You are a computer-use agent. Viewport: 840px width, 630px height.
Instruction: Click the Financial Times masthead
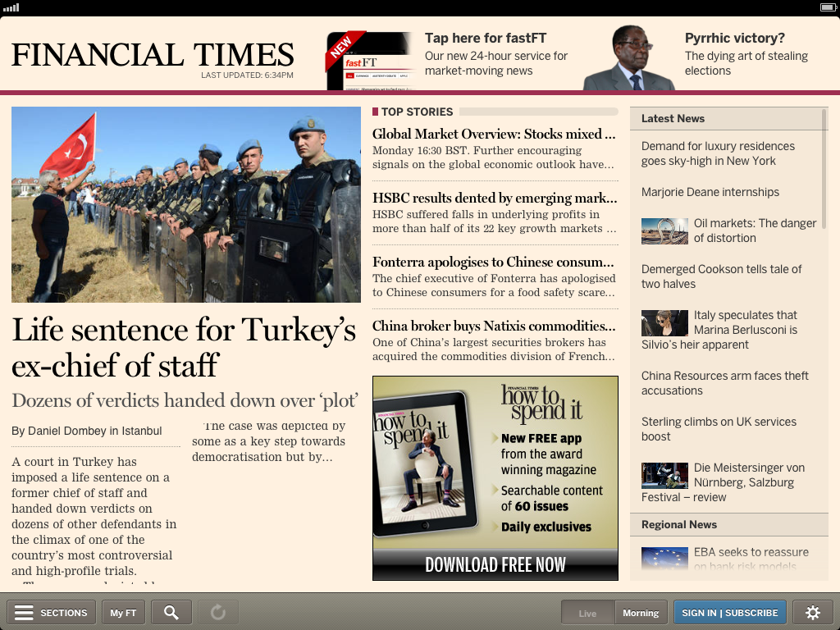click(x=152, y=54)
